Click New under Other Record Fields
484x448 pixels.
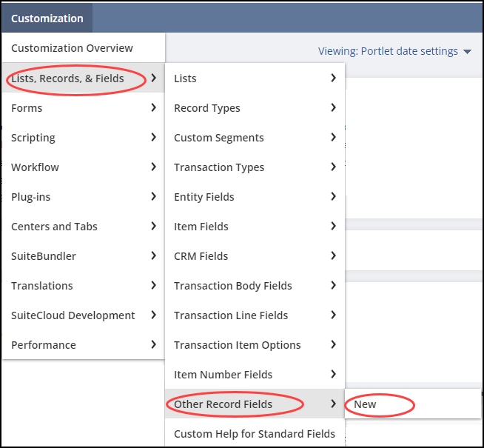tap(365, 404)
